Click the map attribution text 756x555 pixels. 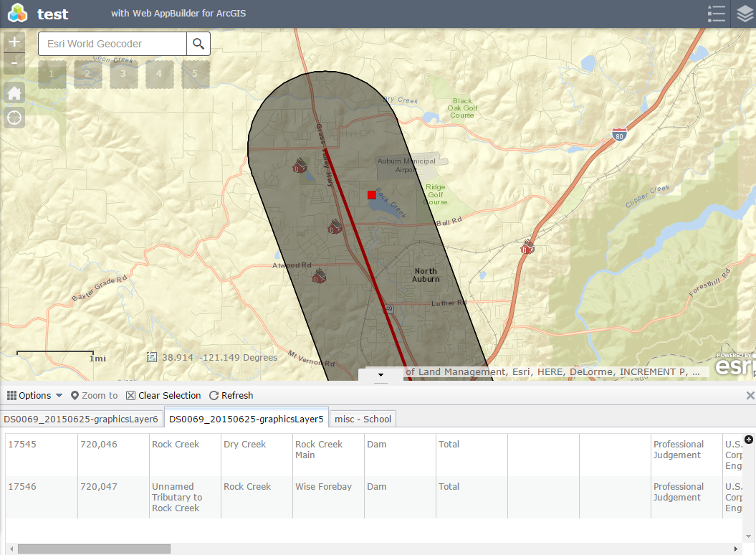point(552,371)
